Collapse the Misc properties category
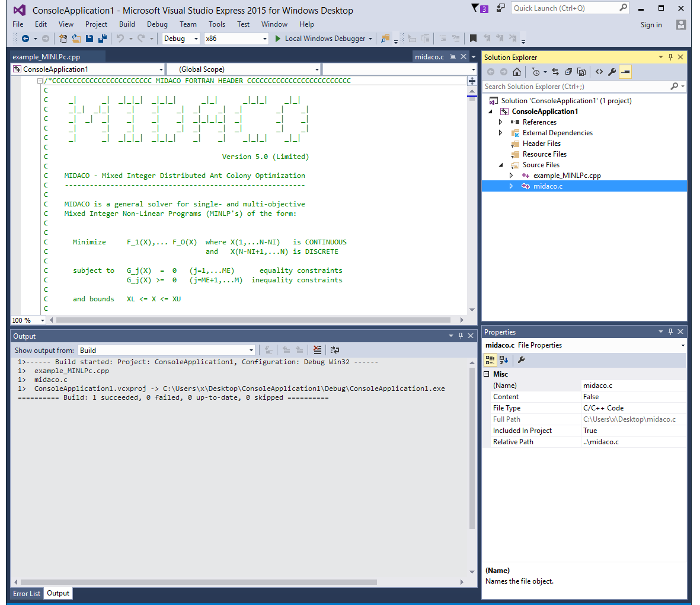700x605 pixels. [x=487, y=374]
